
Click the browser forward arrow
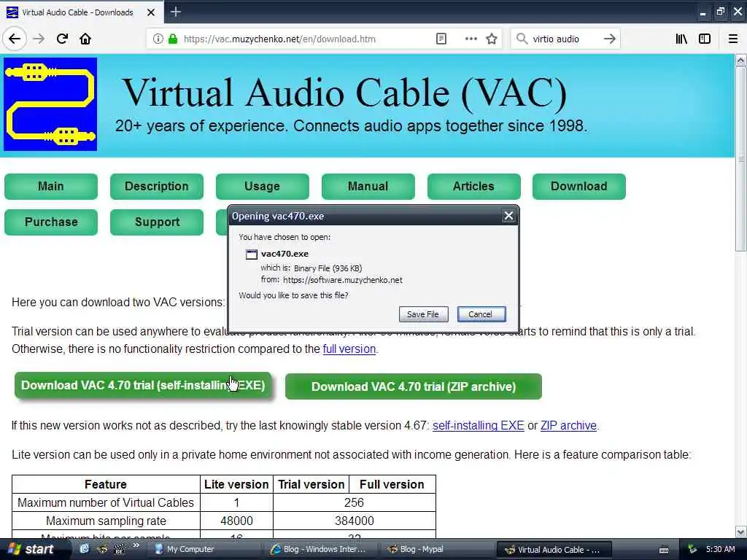pyautogui.click(x=39, y=39)
